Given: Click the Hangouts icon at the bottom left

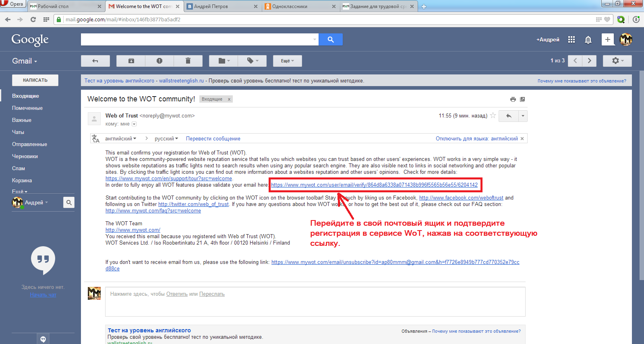Looking at the screenshot, I should [43, 339].
